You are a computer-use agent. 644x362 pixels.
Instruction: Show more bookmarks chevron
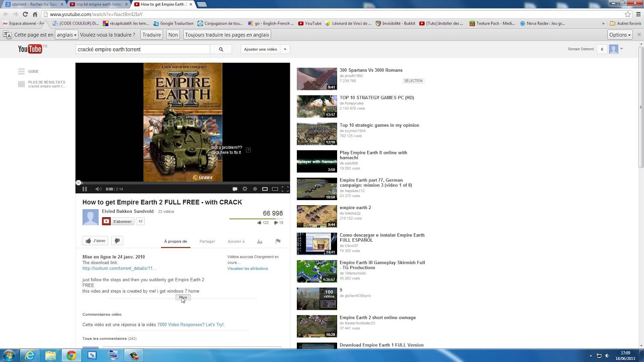point(603,23)
